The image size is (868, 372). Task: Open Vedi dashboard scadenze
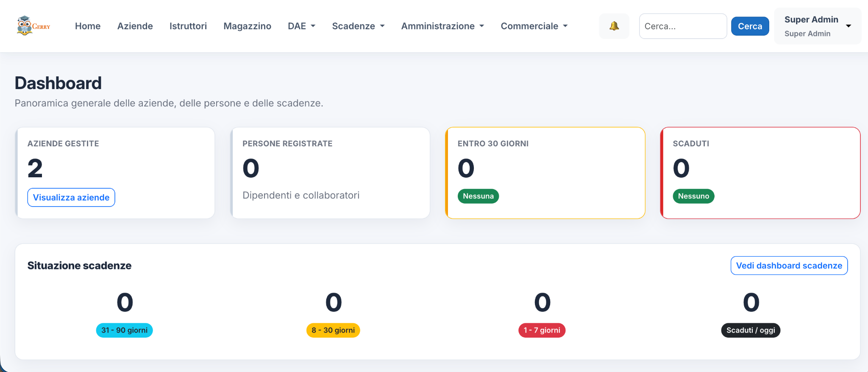tap(789, 266)
